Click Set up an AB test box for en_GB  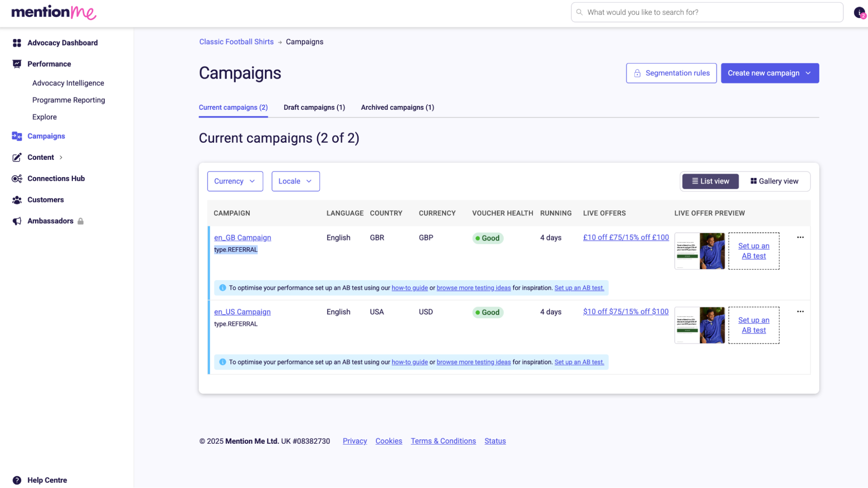[753, 251]
